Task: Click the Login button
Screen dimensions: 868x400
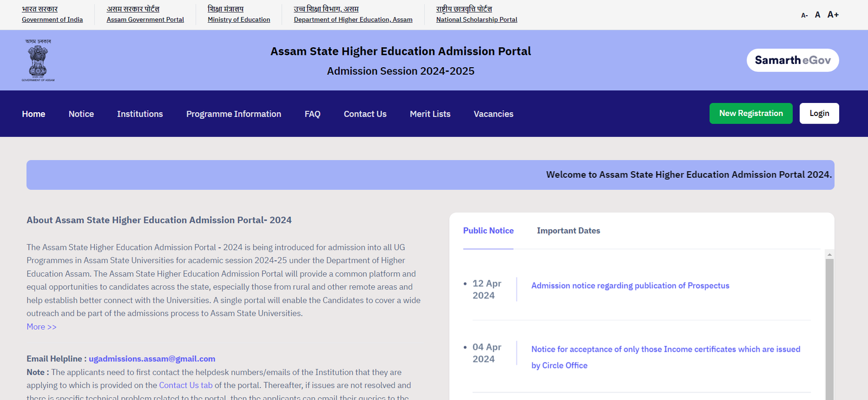Action: tap(819, 113)
